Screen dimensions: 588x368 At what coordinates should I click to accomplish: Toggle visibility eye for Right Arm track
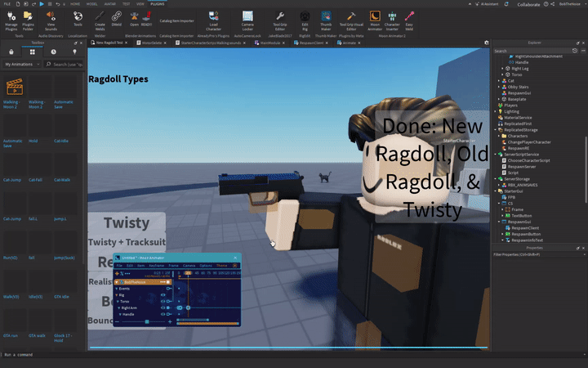[163, 307]
